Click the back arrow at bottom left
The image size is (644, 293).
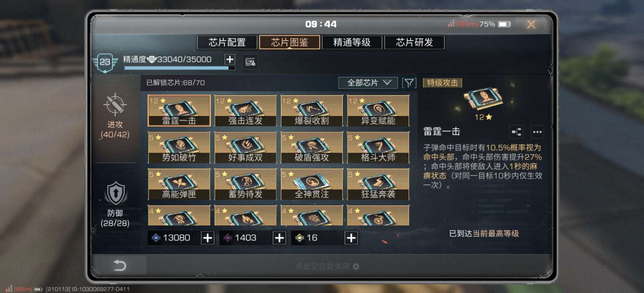[x=119, y=266]
